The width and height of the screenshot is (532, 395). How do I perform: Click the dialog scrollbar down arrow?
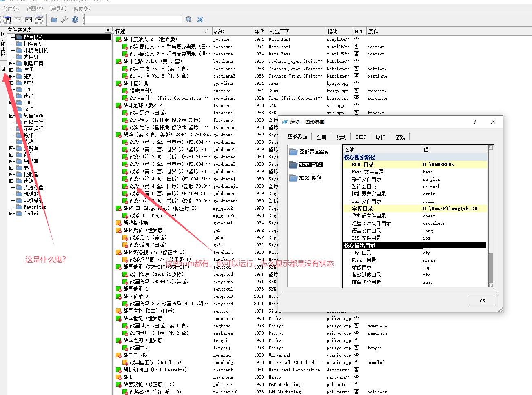[491, 285]
